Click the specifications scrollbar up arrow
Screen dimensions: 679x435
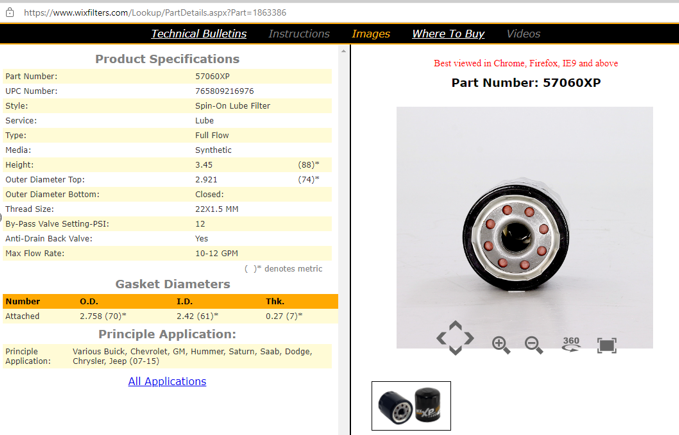[x=343, y=51]
